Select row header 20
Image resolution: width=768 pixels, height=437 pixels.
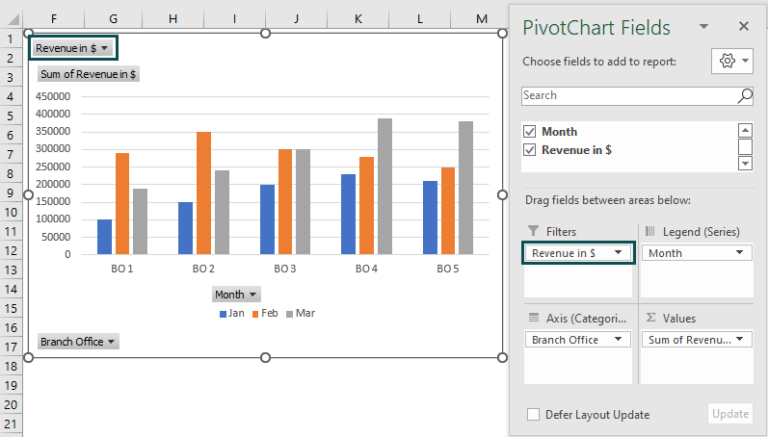(x=11, y=405)
